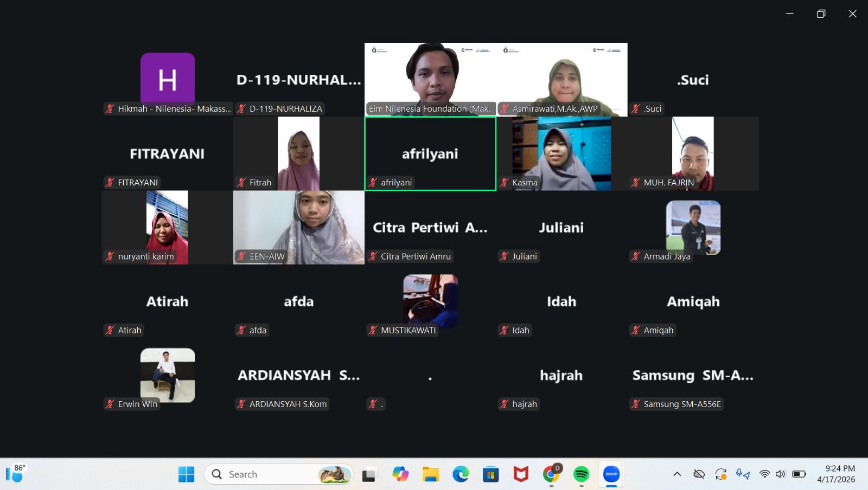Screen dimensions: 868x490
Task: Launch Google Chrome from the taskbar
Action: (551, 474)
